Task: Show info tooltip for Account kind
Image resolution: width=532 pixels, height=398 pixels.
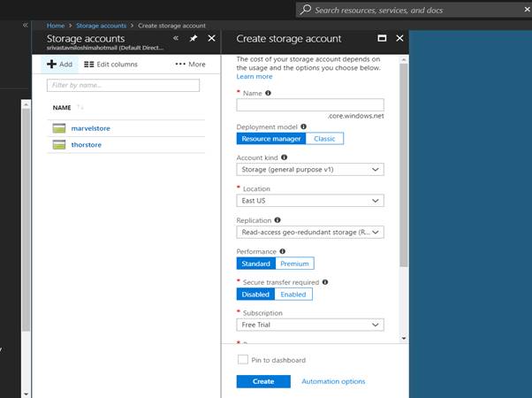Action: [x=284, y=157]
